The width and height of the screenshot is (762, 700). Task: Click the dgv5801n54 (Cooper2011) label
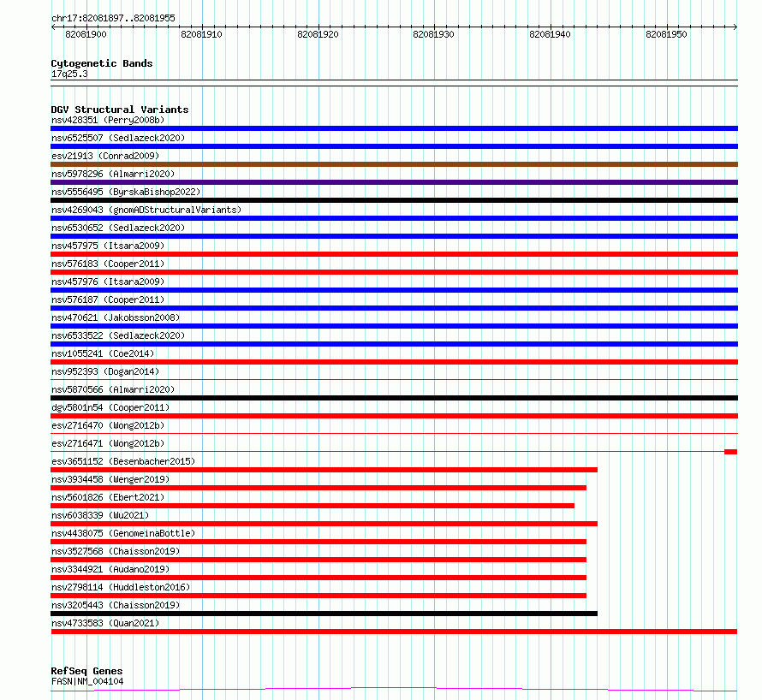point(110,407)
